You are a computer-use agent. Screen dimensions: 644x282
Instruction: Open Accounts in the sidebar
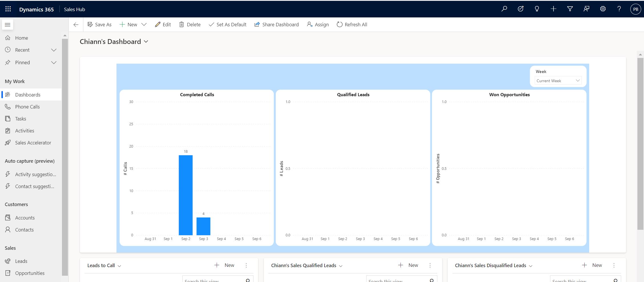coord(31,218)
